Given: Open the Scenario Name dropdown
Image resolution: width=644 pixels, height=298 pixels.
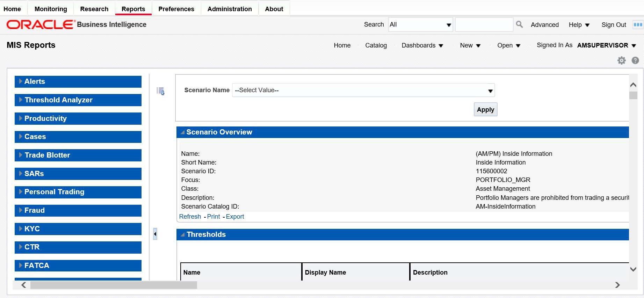Looking at the screenshot, I should pyautogui.click(x=363, y=90).
